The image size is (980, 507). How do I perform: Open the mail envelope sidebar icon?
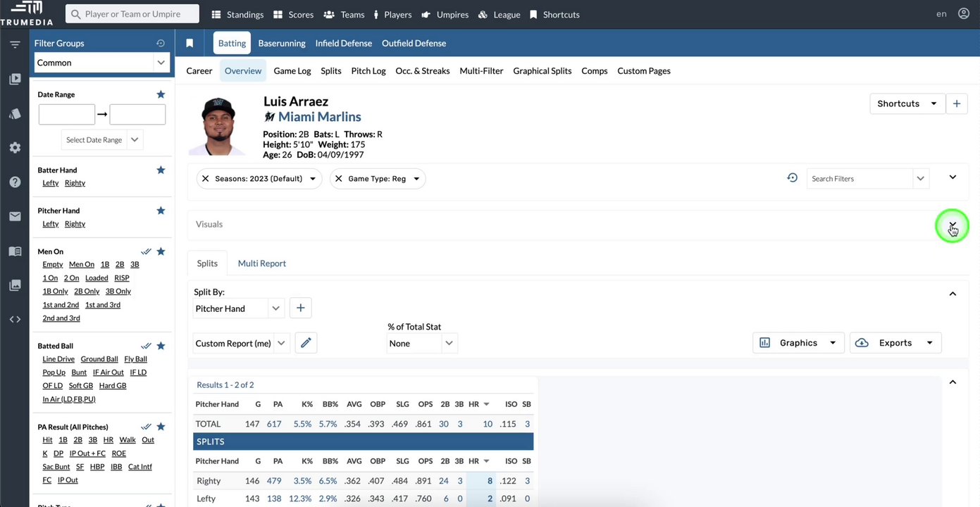pyautogui.click(x=15, y=216)
